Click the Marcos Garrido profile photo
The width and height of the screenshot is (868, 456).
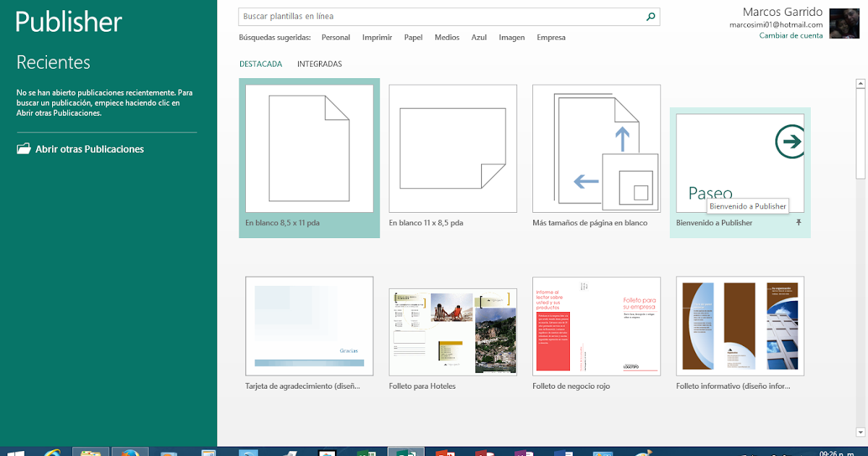tap(844, 23)
